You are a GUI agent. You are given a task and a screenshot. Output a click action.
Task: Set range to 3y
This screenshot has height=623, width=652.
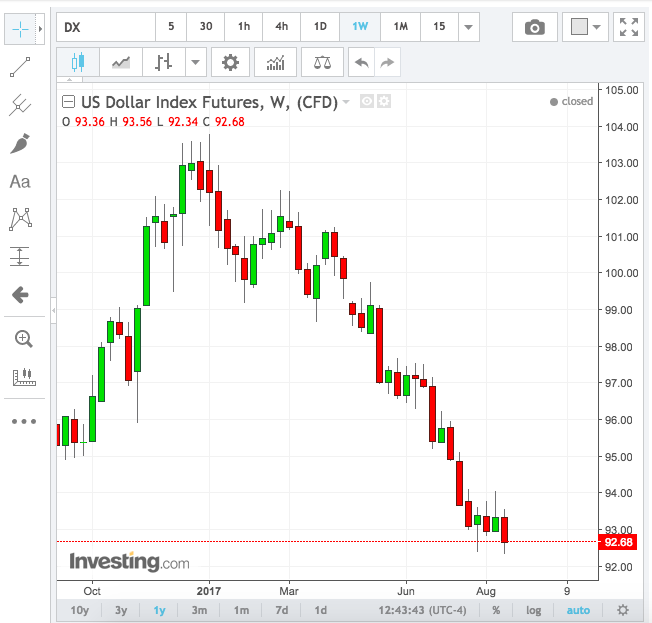121,610
